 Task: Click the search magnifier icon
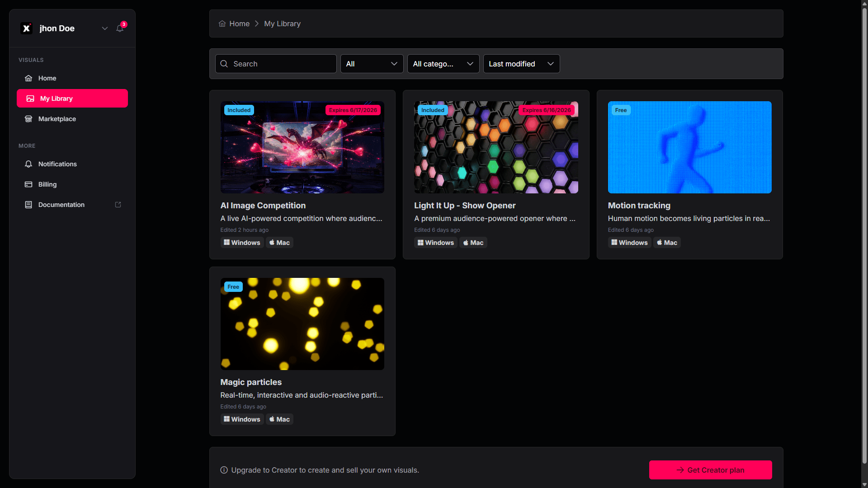[x=224, y=64]
